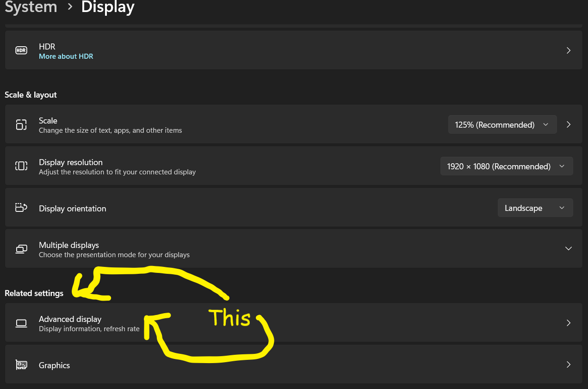The image size is (588, 389).
Task: Open the More about HDR link
Action: coord(66,56)
